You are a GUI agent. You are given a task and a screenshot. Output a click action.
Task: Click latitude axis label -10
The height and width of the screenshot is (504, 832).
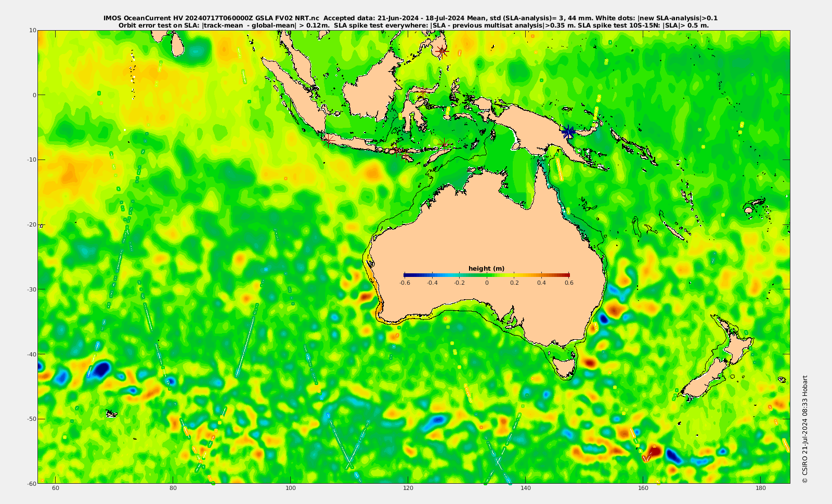click(32, 160)
